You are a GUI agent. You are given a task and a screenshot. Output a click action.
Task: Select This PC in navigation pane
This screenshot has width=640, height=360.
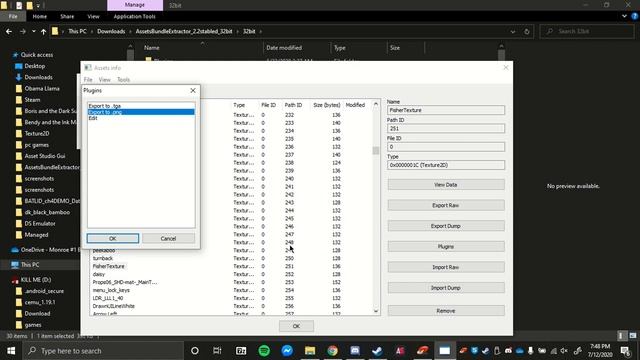30,265
